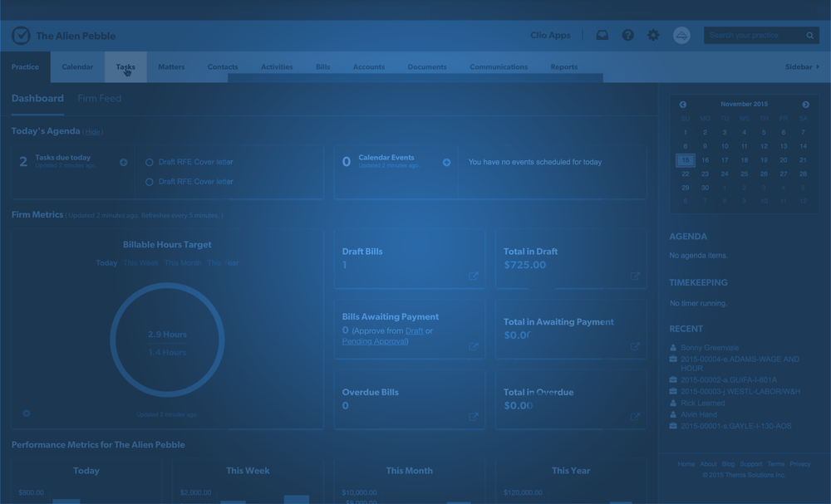Hide Today's Agenda section

pos(93,132)
